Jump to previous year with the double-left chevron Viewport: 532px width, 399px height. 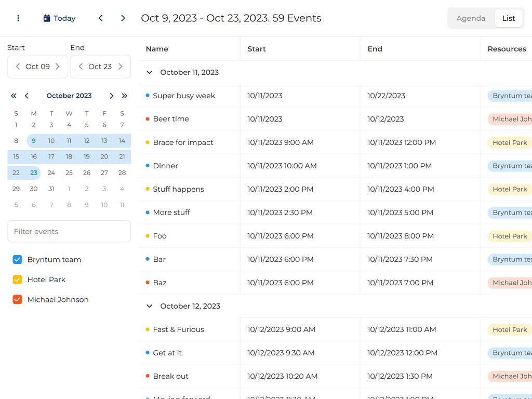[x=14, y=96]
